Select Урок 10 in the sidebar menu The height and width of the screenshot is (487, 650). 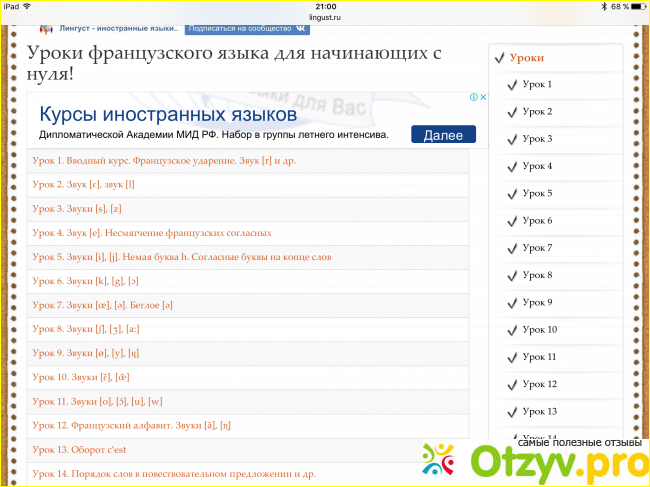[x=539, y=330]
